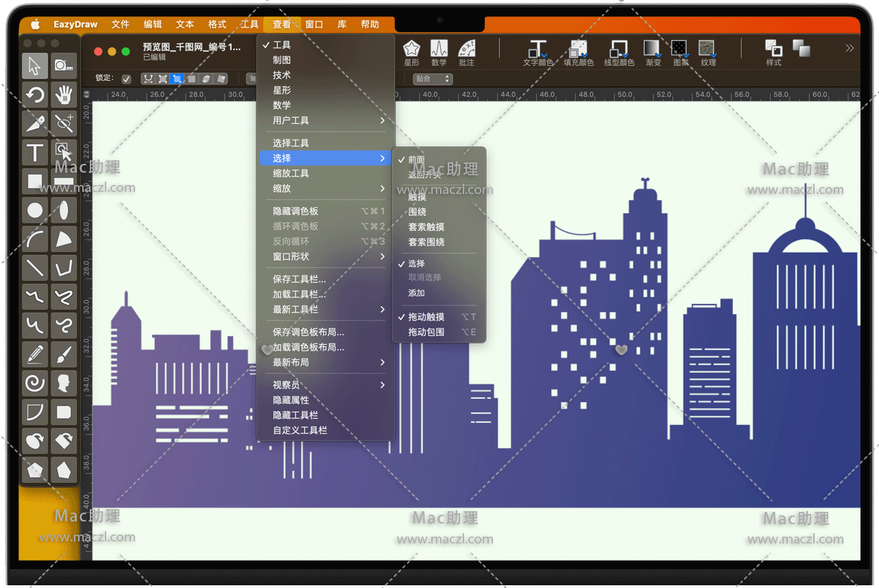The height and width of the screenshot is (588, 879).
Task: Click the 批注 annotation toolbar icon
Action: (x=467, y=53)
